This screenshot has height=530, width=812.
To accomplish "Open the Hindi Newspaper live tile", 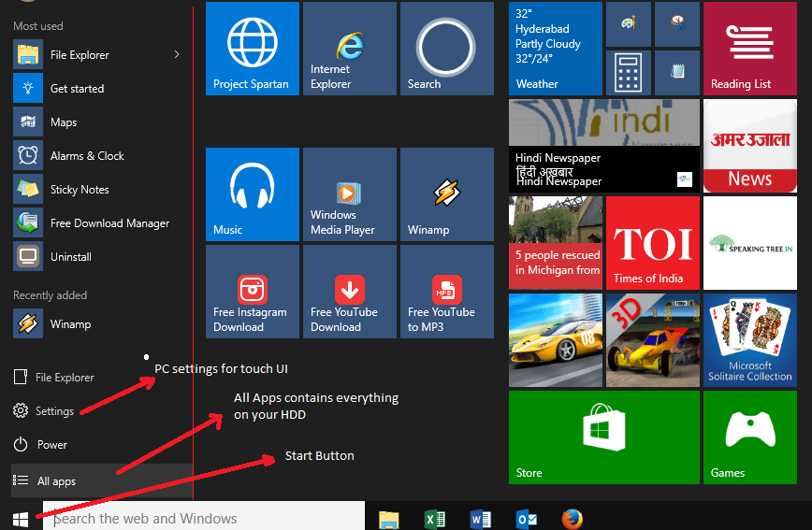I will (604, 146).
